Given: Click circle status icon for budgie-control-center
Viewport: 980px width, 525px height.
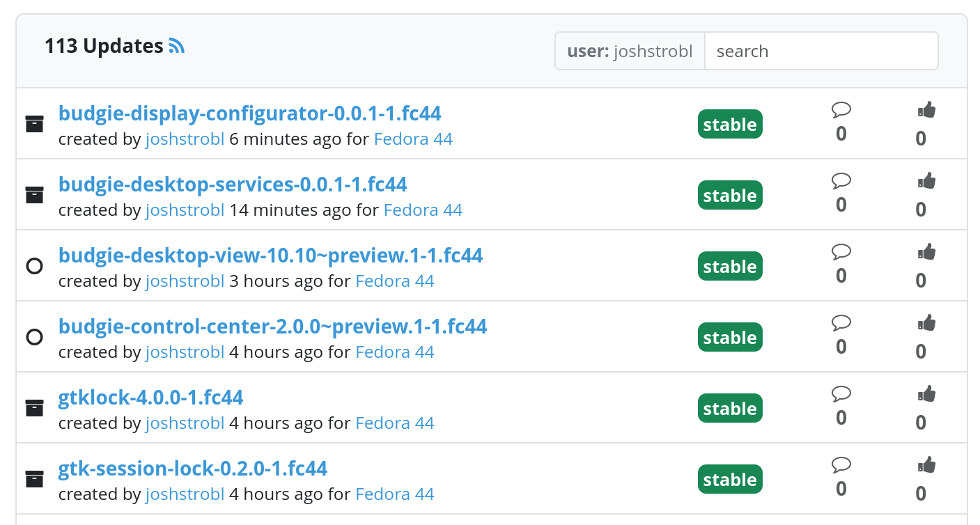Looking at the screenshot, I should tap(34, 337).
